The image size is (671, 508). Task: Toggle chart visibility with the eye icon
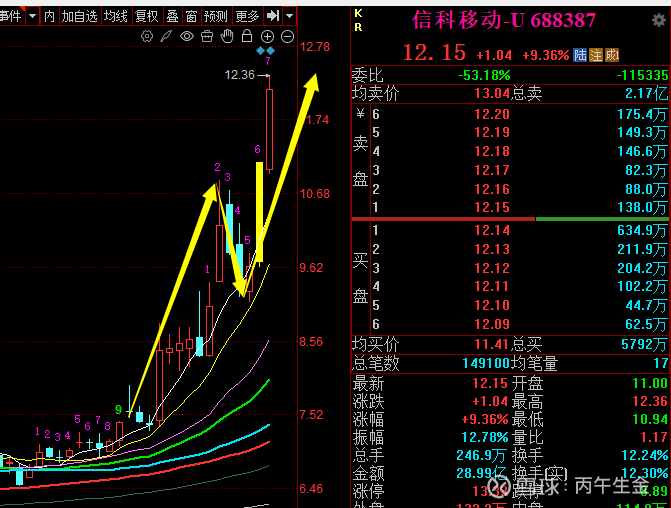(187, 36)
